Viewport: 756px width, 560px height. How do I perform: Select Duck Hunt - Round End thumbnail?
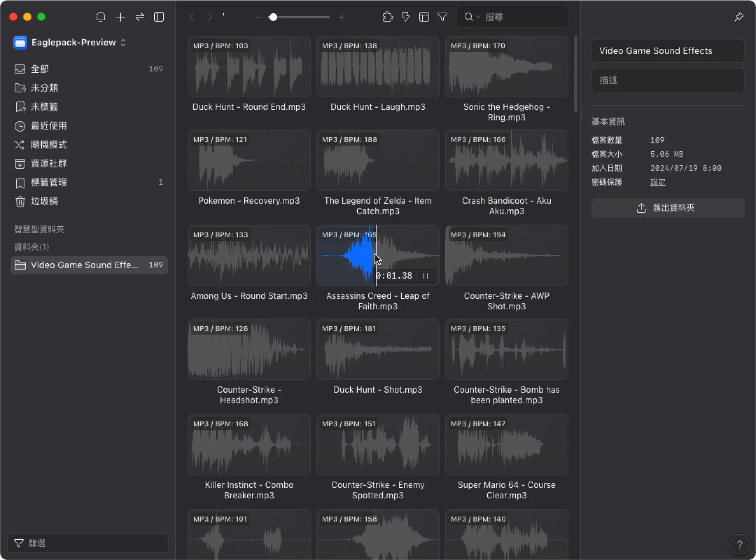(249, 66)
